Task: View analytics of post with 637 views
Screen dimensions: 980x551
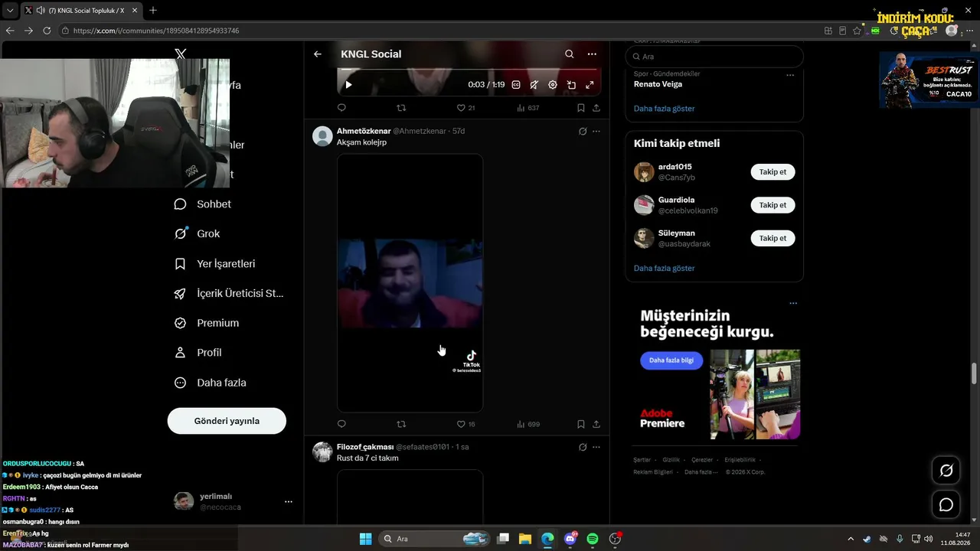Action: click(528, 108)
